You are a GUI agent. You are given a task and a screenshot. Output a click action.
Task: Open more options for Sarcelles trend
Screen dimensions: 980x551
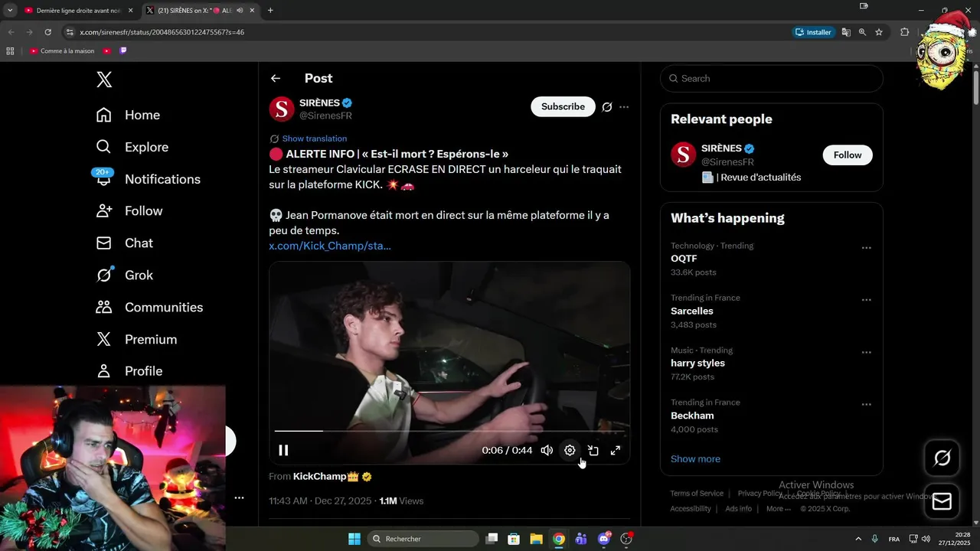(x=867, y=300)
